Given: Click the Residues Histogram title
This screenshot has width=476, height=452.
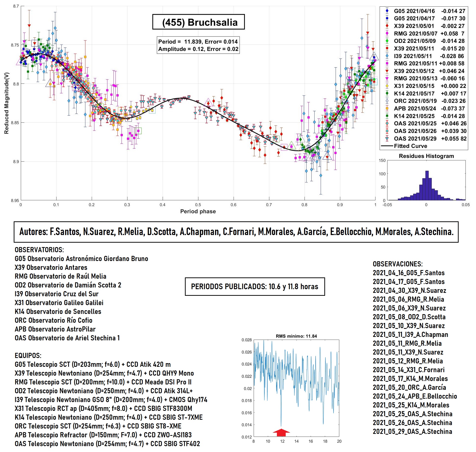Looking at the screenshot, I should (426, 156).
